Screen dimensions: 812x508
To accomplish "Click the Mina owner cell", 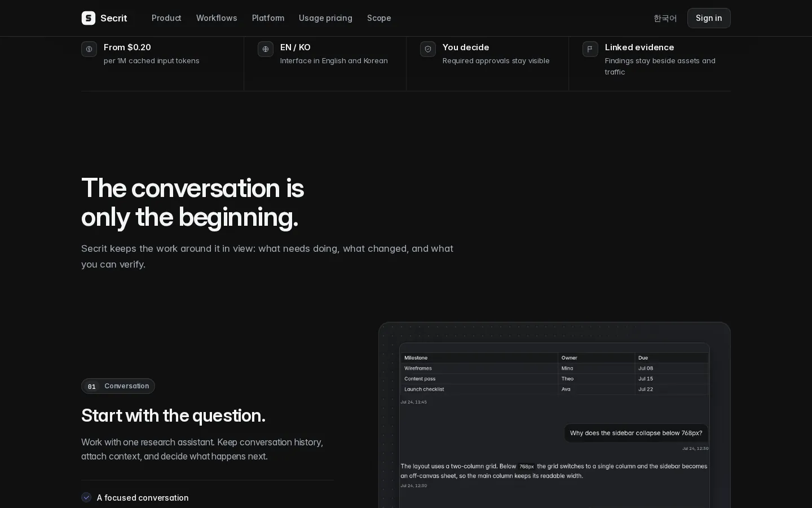I will [596, 368].
